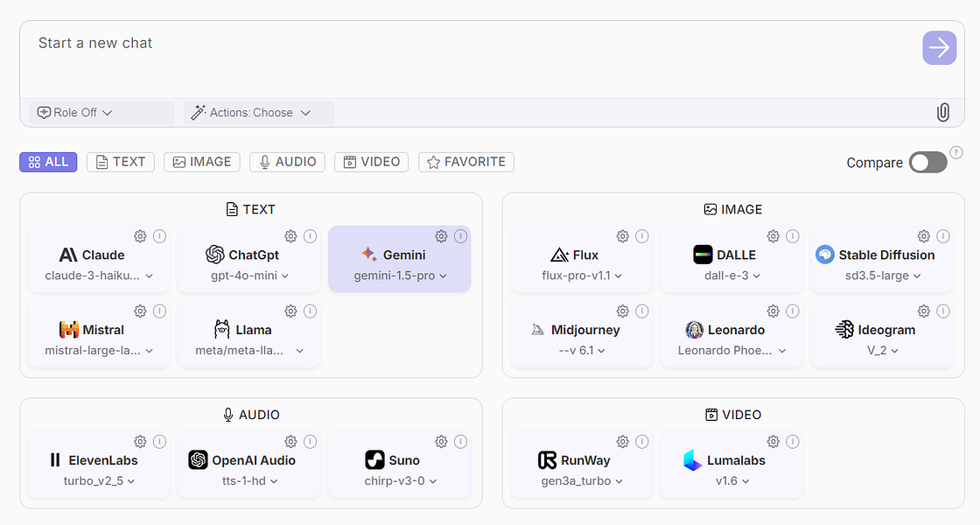Switch to the AUDIO filter tab

point(288,162)
